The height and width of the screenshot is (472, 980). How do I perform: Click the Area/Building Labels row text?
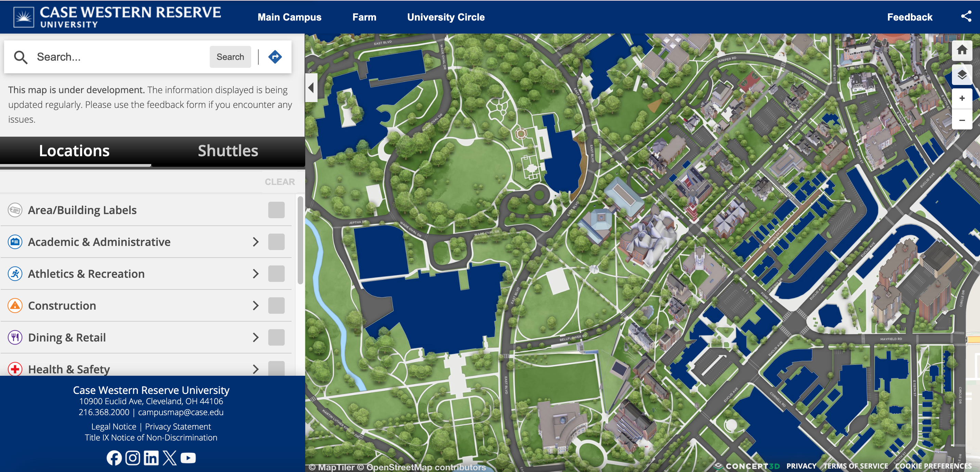pyautogui.click(x=82, y=210)
